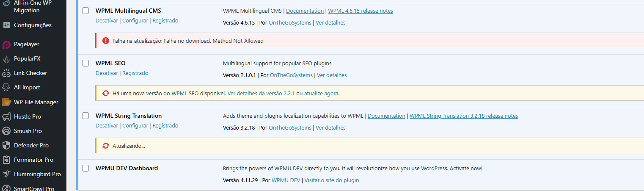Click the Link Checker icon in sidebar
This screenshot has width=644, height=191.
pos(6,73)
